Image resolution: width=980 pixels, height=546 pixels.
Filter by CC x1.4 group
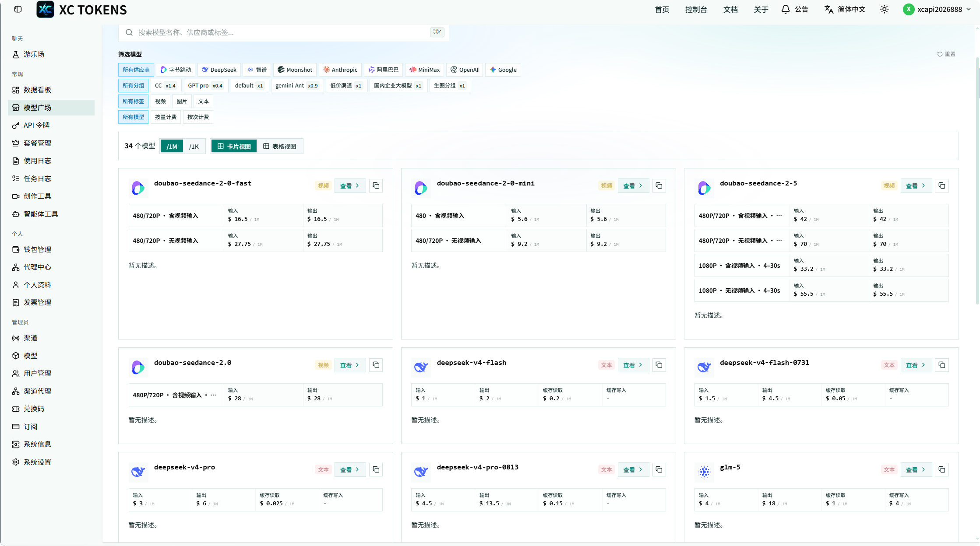[165, 85]
